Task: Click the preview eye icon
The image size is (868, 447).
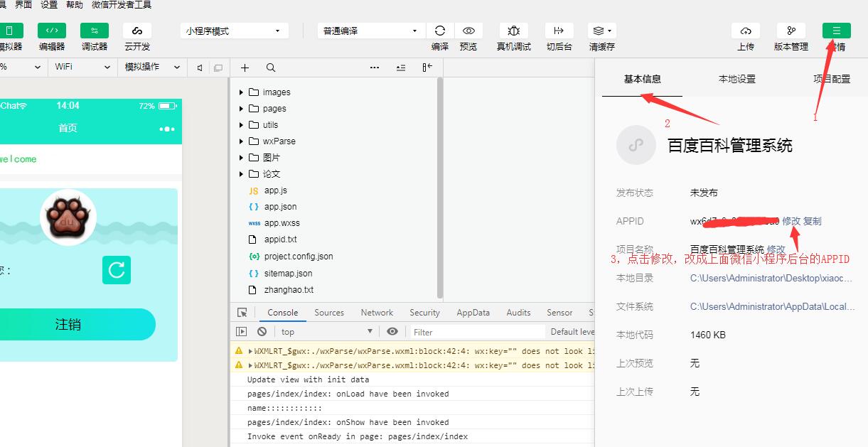Action: (x=468, y=31)
